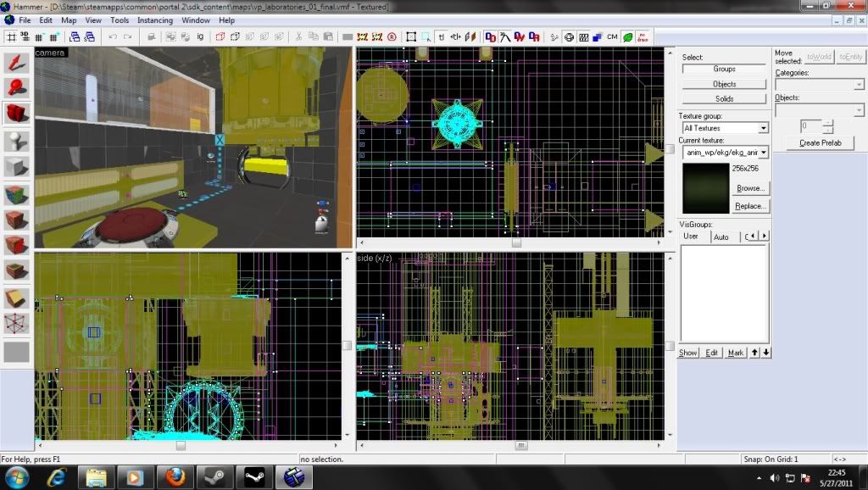Select the Vertex manipulation tool
This screenshot has width=868, height=490.
[17, 324]
